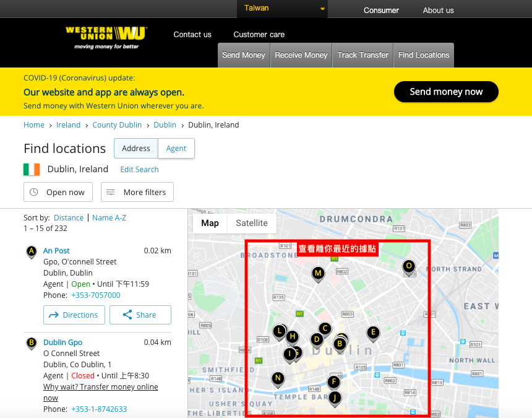The height and width of the screenshot is (418, 532).
Task: Open More filters options
Action: 137,192
